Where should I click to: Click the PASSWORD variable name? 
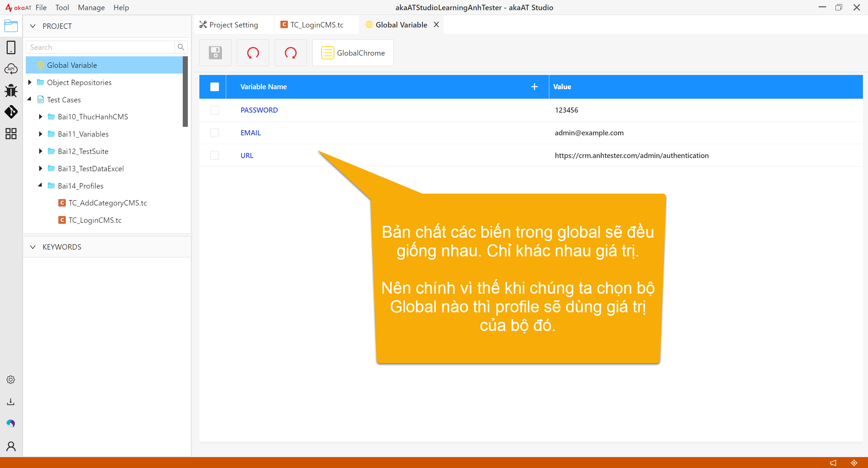259,110
